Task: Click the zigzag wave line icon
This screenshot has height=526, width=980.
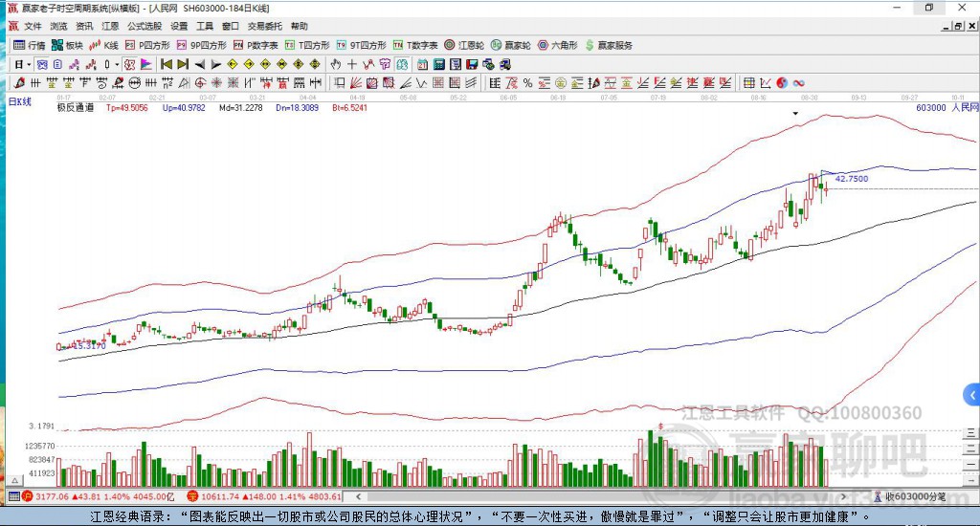Action: [421, 82]
